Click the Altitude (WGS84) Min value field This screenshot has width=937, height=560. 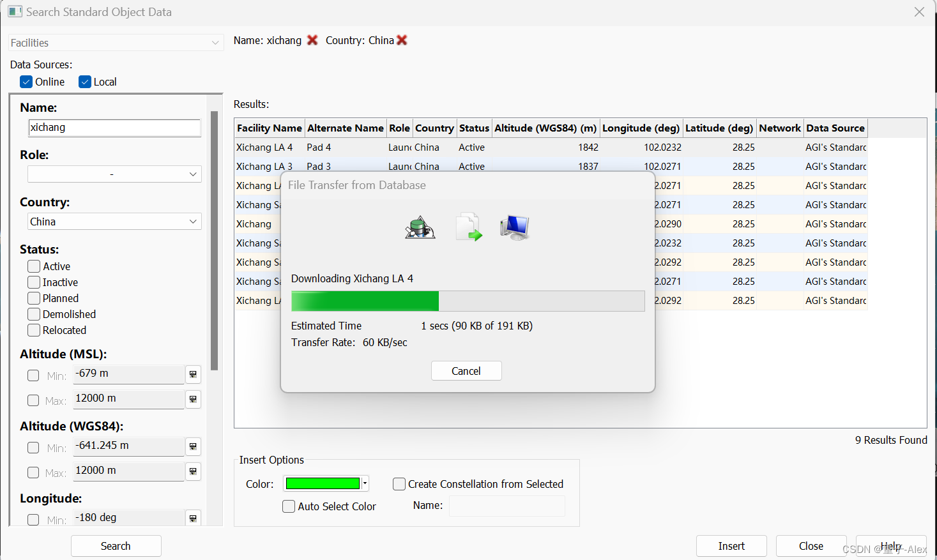pyautogui.click(x=128, y=446)
